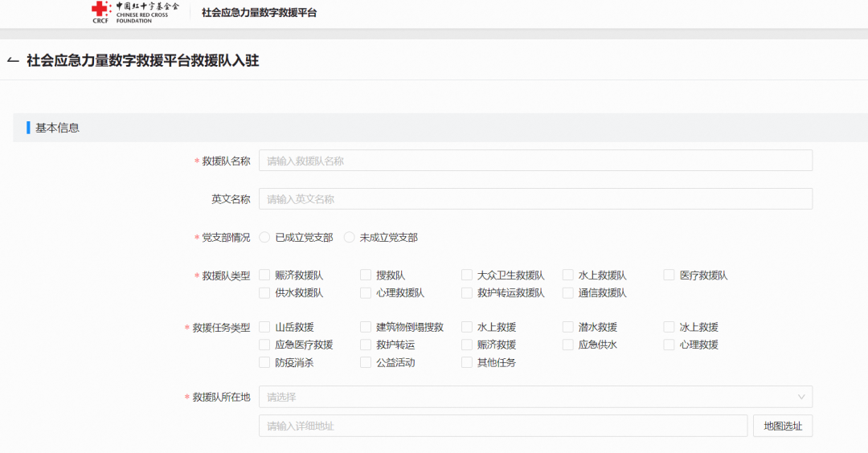868x453 pixels.
Task: Tick the 通信救援队 checkbox
Action: point(568,293)
